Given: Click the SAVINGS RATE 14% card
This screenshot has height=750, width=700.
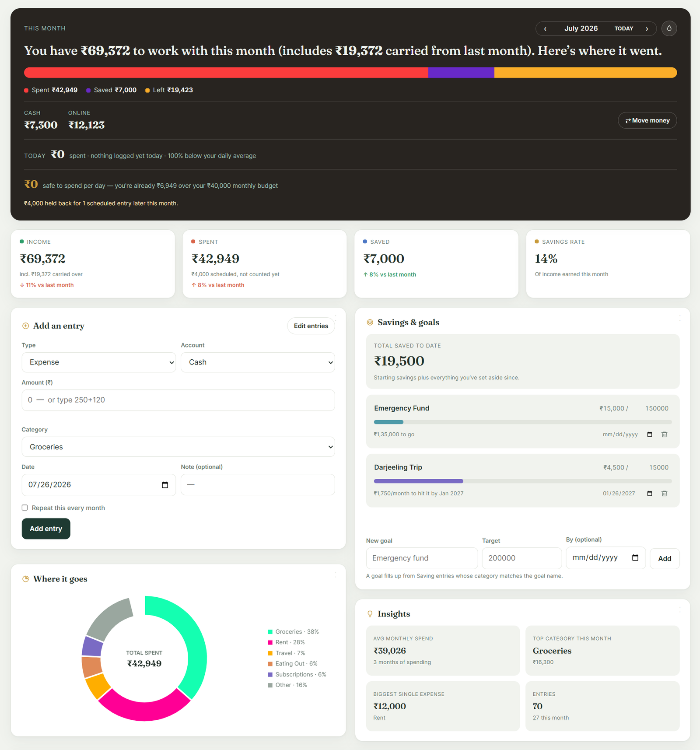Looking at the screenshot, I should pyautogui.click(x=608, y=264).
